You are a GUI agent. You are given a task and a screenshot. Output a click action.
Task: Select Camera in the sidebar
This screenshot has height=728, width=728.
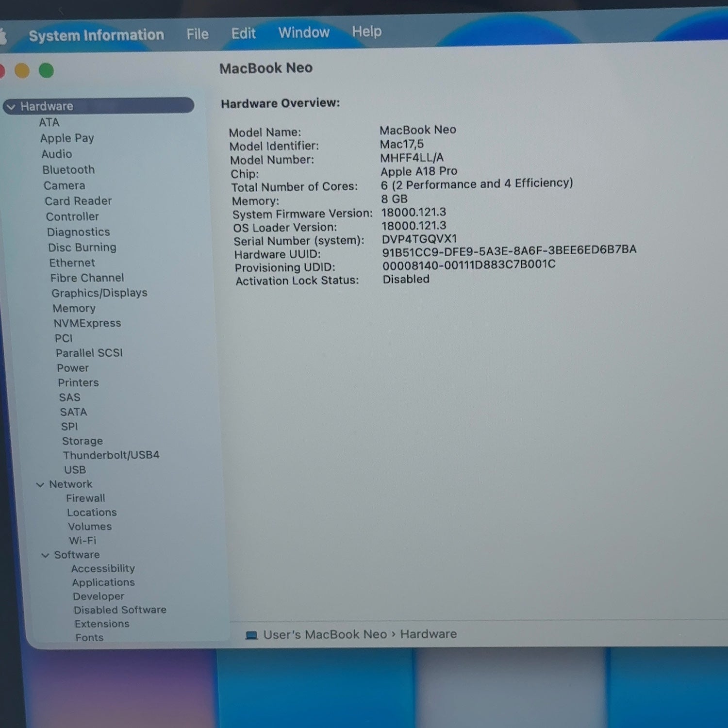(x=64, y=185)
